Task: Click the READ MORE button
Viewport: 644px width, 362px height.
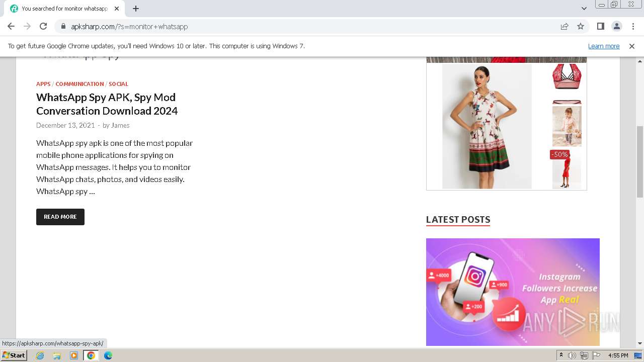Action: tap(60, 217)
